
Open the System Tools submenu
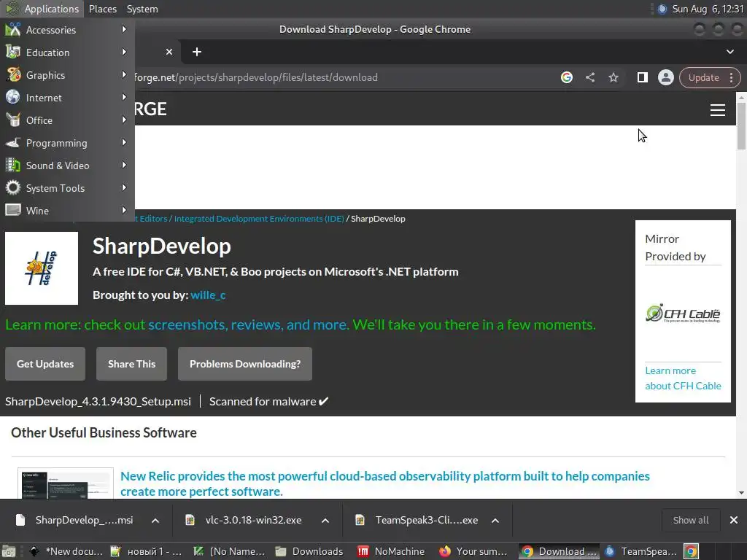[67, 188]
